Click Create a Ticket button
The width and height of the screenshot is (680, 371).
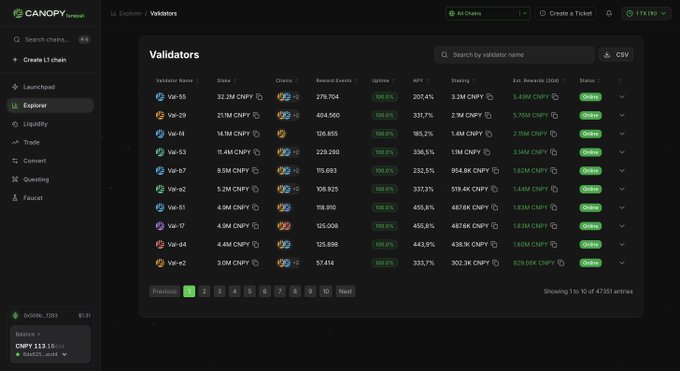click(566, 13)
